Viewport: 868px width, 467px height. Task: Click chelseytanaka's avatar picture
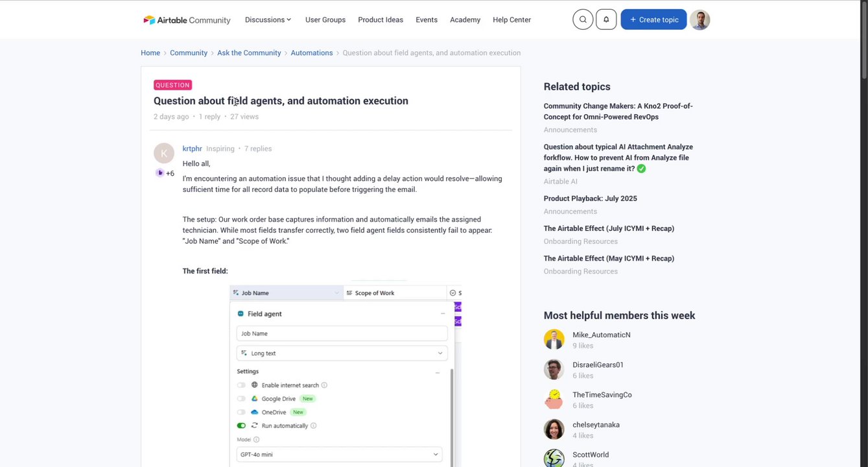coord(554,429)
